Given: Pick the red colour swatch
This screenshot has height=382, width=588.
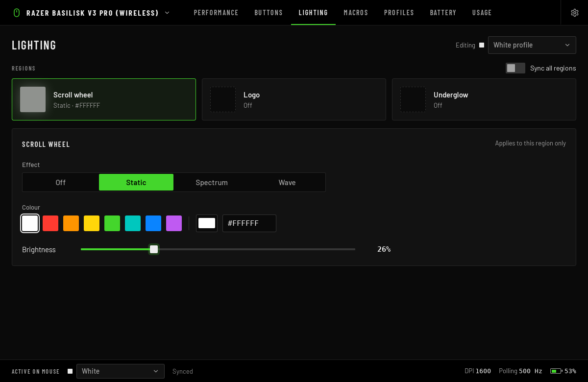Looking at the screenshot, I should click(x=50, y=223).
